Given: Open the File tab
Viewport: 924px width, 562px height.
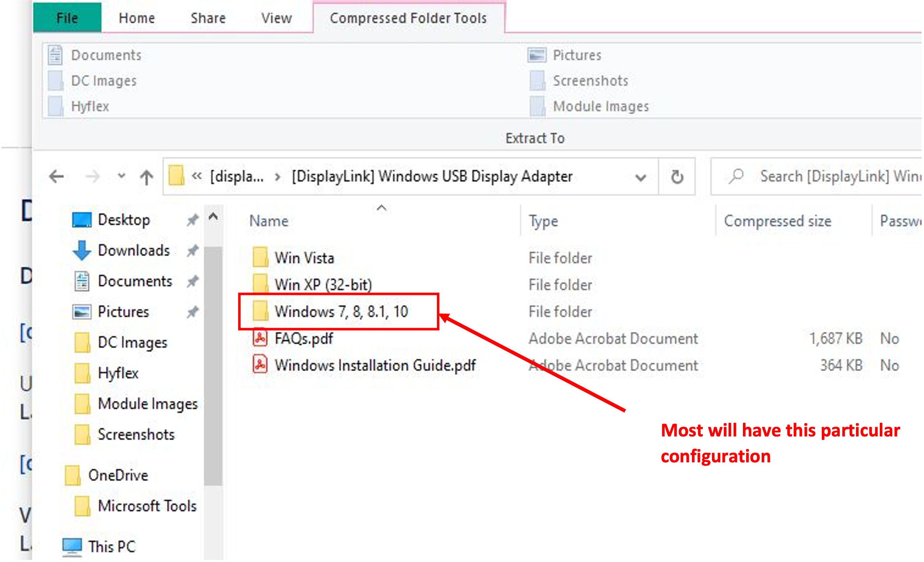Looking at the screenshot, I should click(67, 18).
